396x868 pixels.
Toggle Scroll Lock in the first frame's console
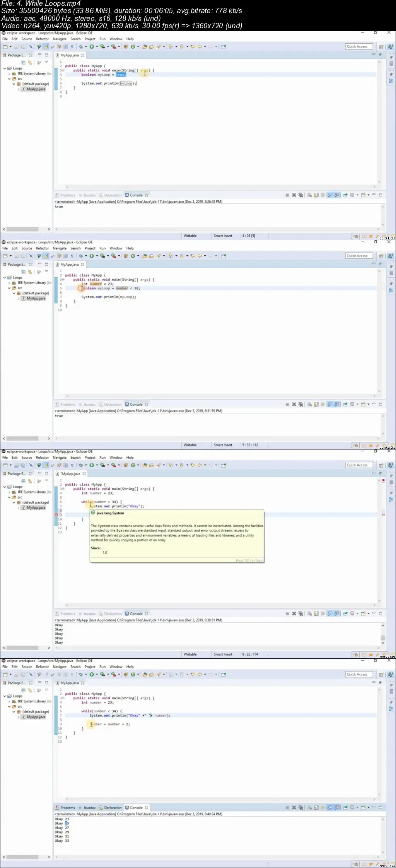click(316, 195)
